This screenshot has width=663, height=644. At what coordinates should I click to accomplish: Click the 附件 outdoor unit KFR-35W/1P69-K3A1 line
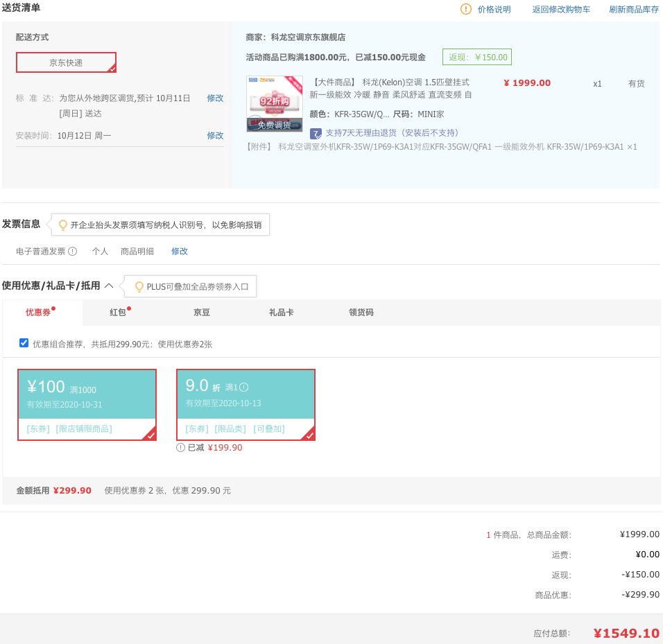442,147
